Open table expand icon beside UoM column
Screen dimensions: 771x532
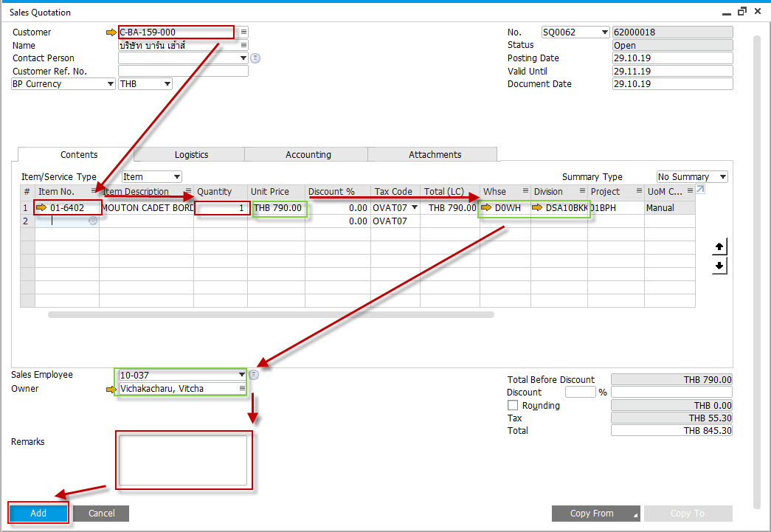coord(700,190)
